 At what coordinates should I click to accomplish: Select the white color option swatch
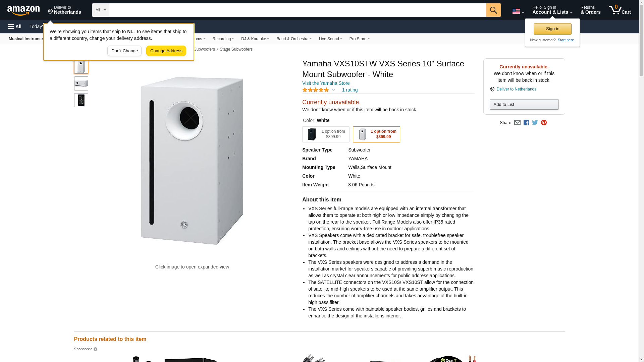(376, 134)
